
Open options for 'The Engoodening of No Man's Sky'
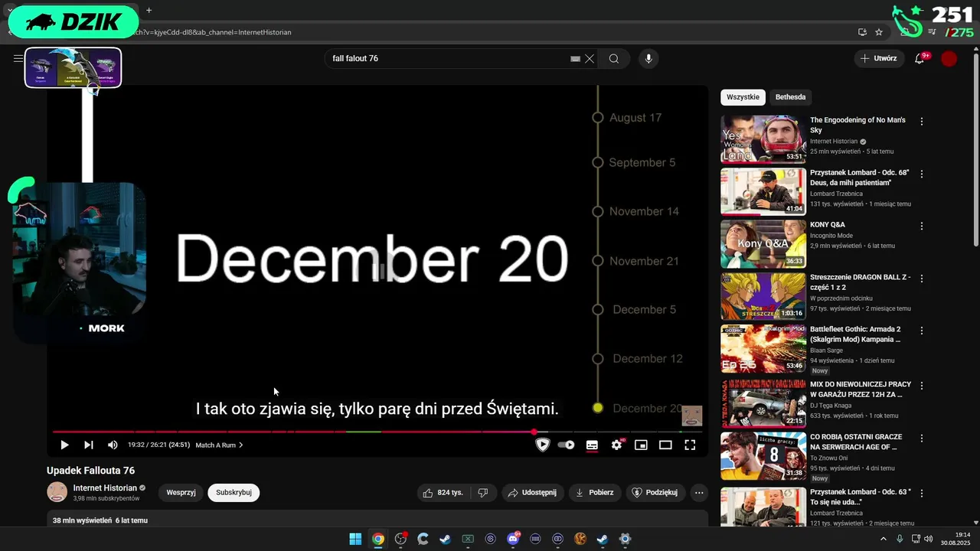click(922, 122)
